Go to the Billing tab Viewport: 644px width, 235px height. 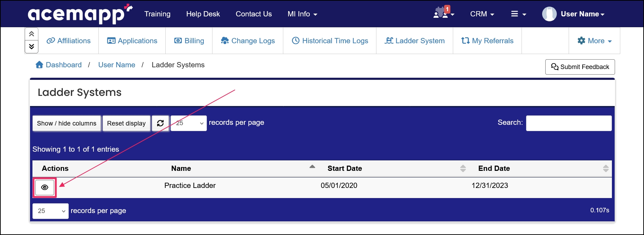189,41
